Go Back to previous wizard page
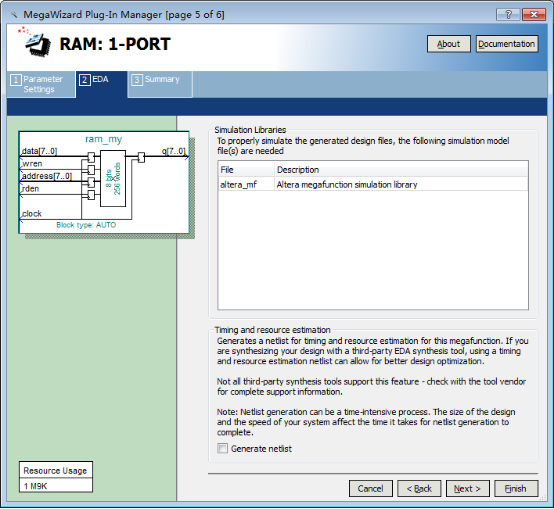This screenshot has width=554, height=509. point(419,489)
